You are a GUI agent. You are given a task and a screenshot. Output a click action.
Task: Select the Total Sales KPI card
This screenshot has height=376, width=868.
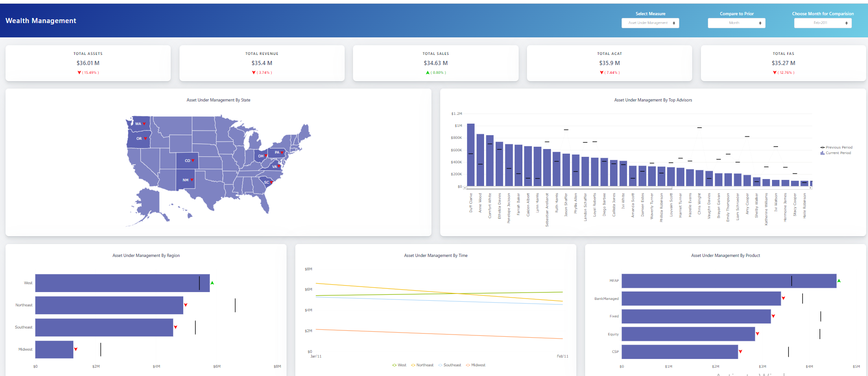coord(436,63)
